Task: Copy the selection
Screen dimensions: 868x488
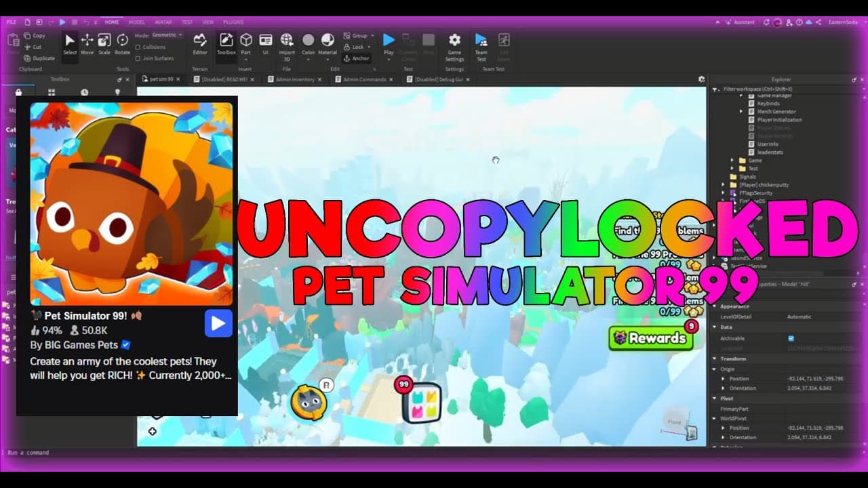Action: coord(35,36)
